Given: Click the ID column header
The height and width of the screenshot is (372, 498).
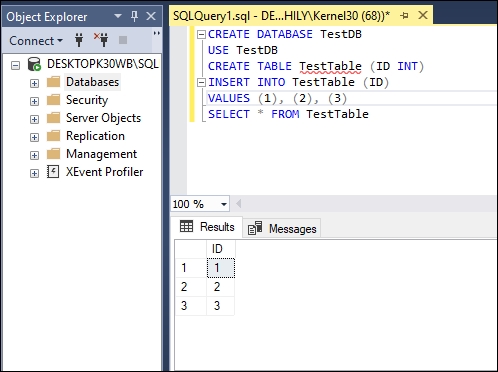Looking at the screenshot, I should 221,249.
